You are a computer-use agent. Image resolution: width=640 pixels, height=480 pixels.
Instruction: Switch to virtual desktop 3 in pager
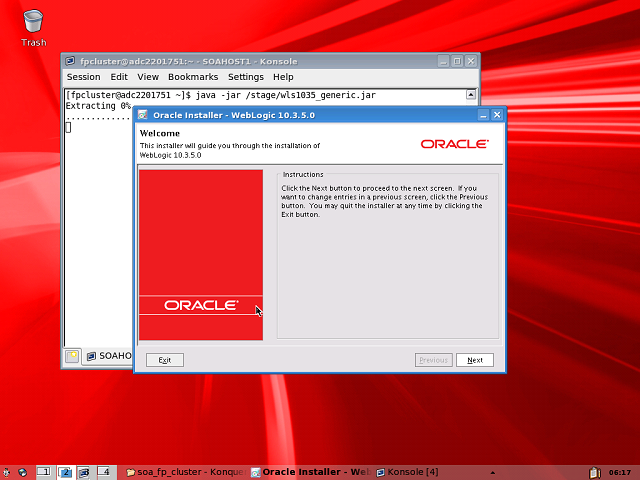point(85,472)
